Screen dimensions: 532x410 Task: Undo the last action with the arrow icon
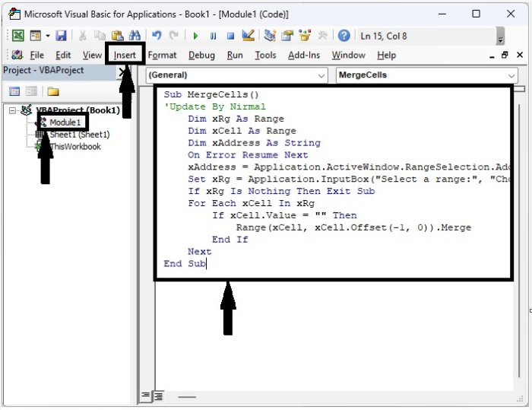tap(157, 36)
